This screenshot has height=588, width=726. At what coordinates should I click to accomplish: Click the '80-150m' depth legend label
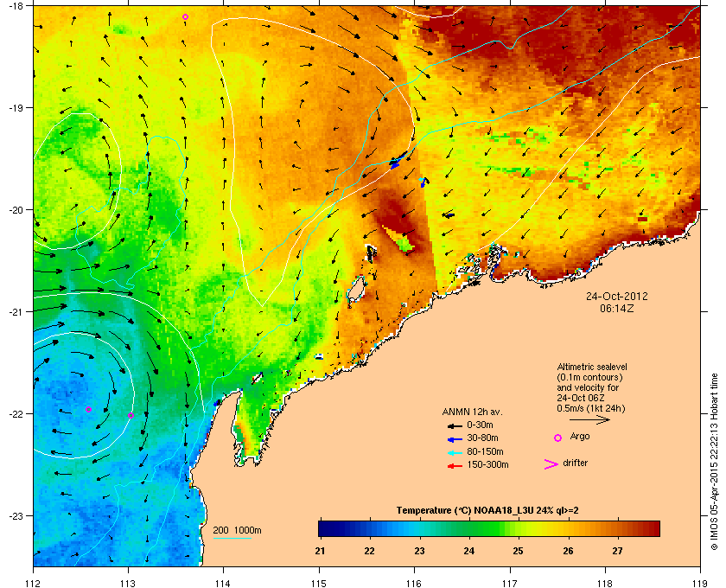485,451
